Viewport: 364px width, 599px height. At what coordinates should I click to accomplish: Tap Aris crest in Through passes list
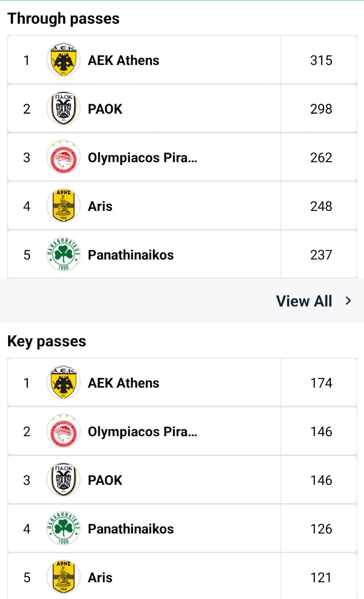coord(63,206)
